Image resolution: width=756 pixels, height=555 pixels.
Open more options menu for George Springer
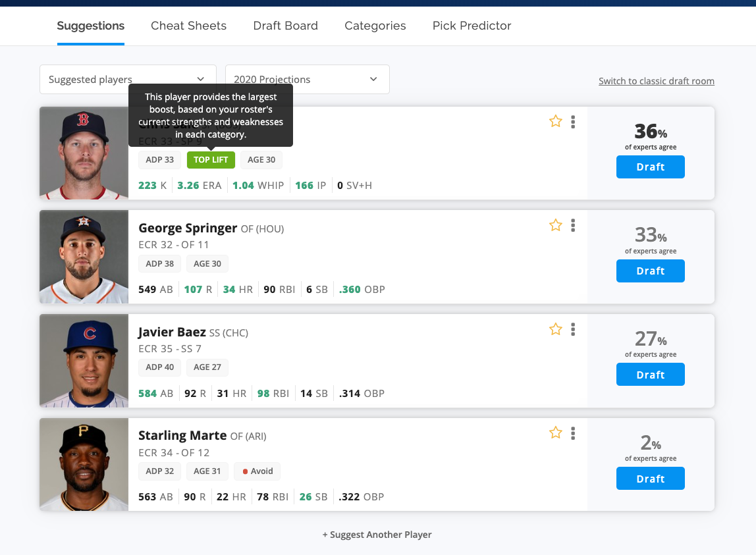coord(573,225)
